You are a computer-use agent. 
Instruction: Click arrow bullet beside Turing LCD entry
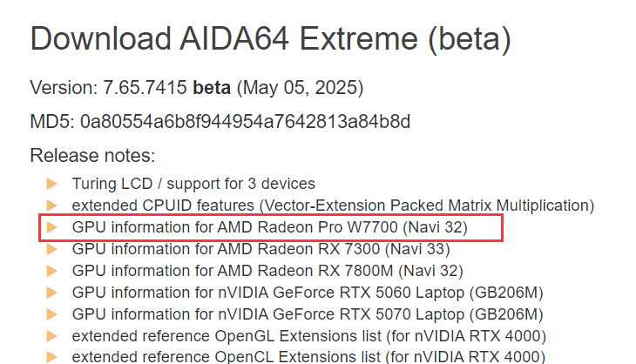point(51,184)
